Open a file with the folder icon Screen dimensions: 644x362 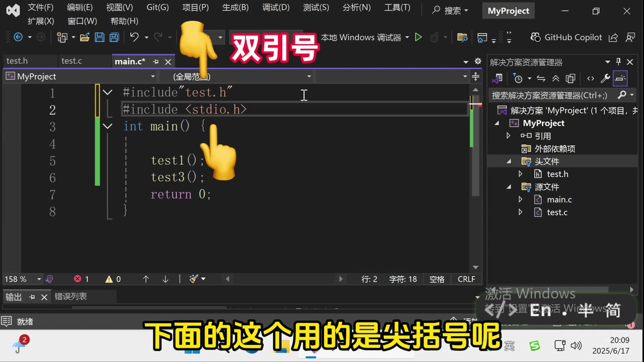coord(85,37)
